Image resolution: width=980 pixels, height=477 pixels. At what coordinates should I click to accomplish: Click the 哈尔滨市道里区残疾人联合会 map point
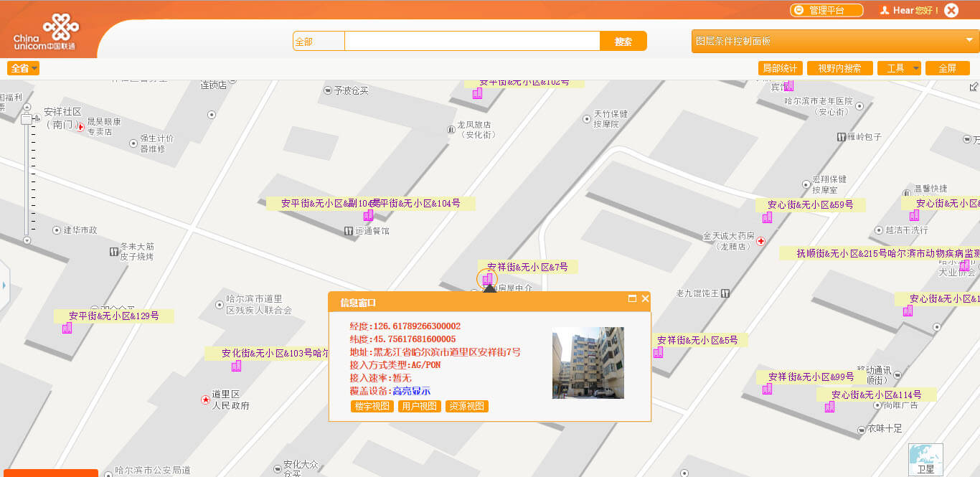[220, 304]
